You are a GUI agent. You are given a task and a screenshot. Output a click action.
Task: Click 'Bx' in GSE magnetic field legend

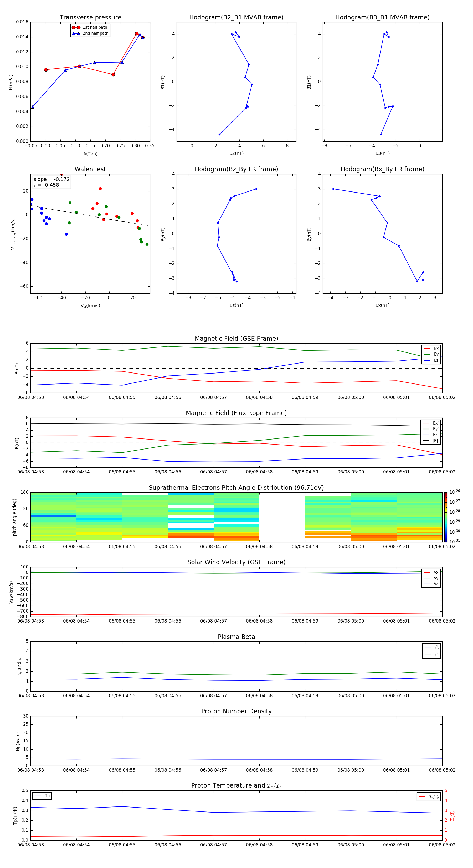[431, 349]
